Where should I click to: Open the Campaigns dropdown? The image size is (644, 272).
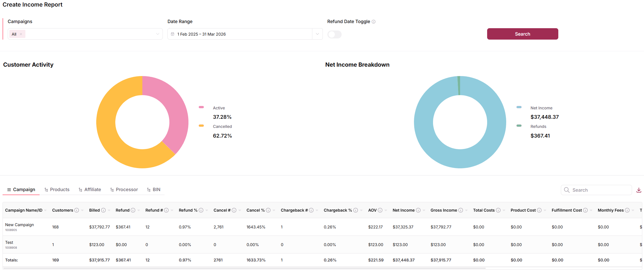click(85, 34)
